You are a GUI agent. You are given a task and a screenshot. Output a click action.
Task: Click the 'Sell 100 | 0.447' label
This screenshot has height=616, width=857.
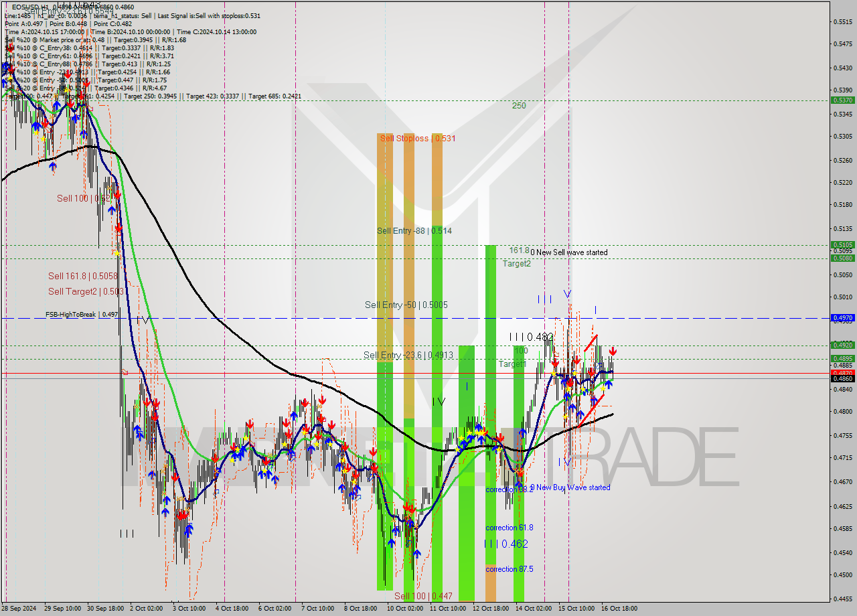[x=423, y=596]
